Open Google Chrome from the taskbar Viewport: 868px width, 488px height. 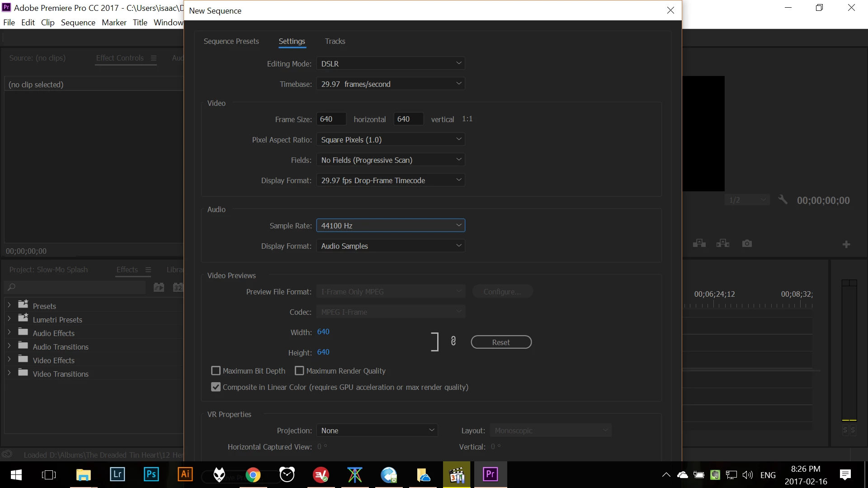point(253,475)
